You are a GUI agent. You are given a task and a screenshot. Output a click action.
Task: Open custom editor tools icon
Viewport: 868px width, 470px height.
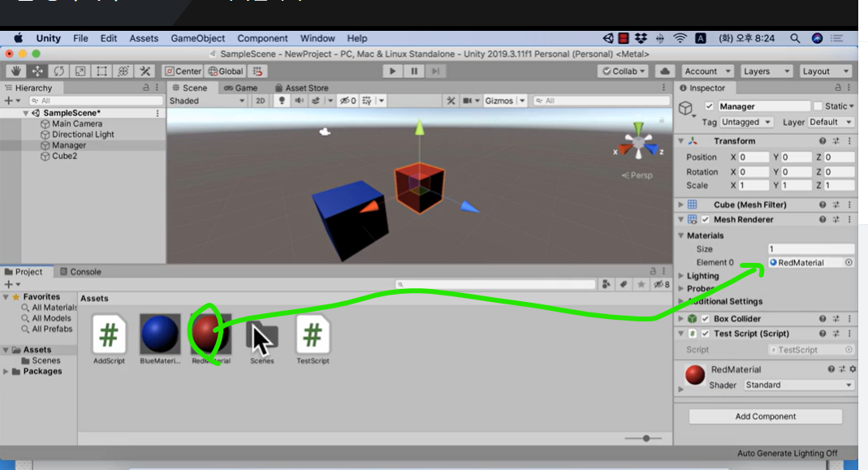(x=145, y=71)
